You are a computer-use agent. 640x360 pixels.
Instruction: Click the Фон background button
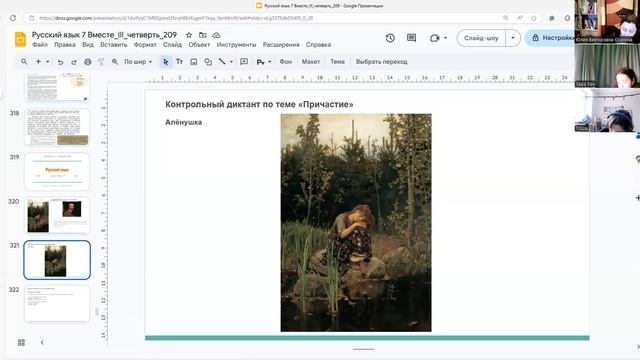coord(286,62)
